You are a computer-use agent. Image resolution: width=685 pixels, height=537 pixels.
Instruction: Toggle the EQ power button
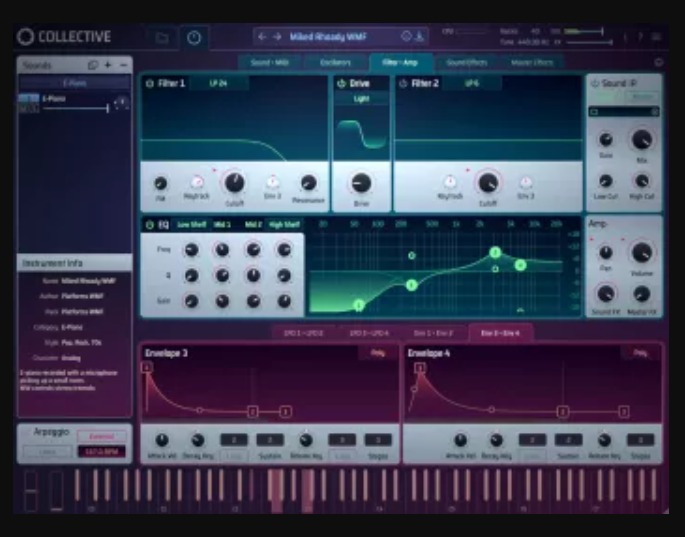pyautogui.click(x=150, y=225)
